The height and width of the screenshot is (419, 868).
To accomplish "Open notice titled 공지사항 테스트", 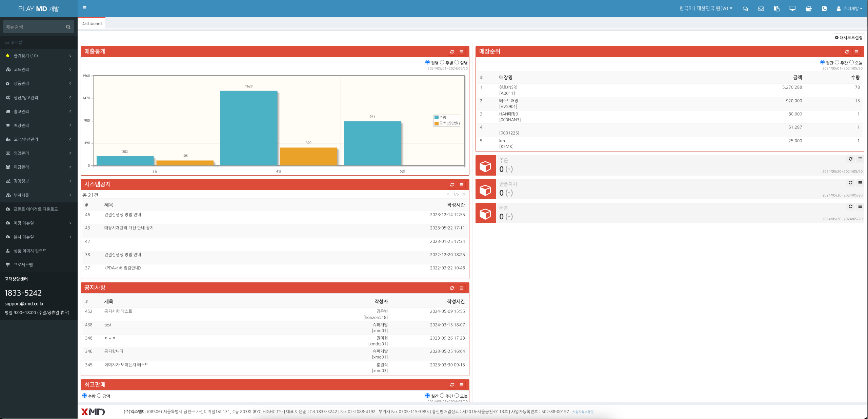I will [118, 311].
